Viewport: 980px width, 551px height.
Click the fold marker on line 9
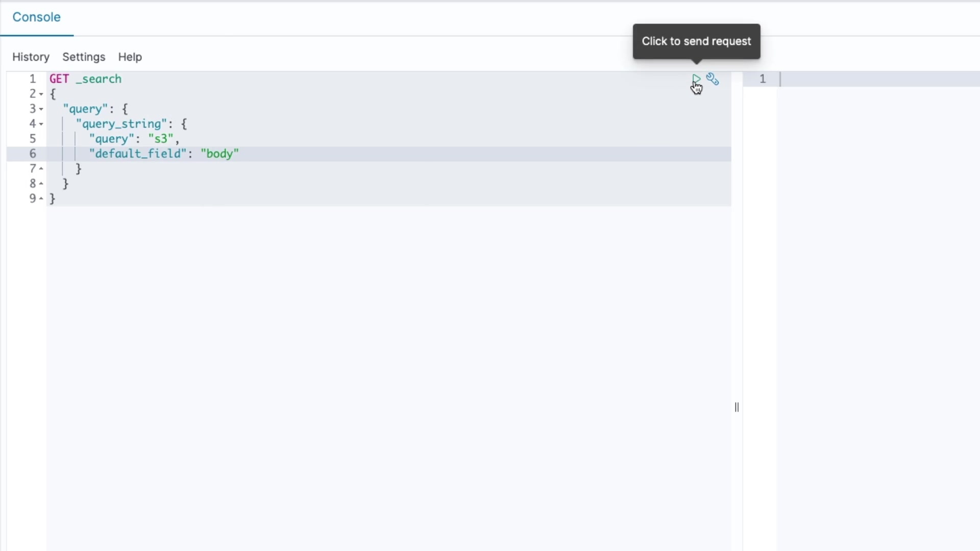tap(41, 198)
